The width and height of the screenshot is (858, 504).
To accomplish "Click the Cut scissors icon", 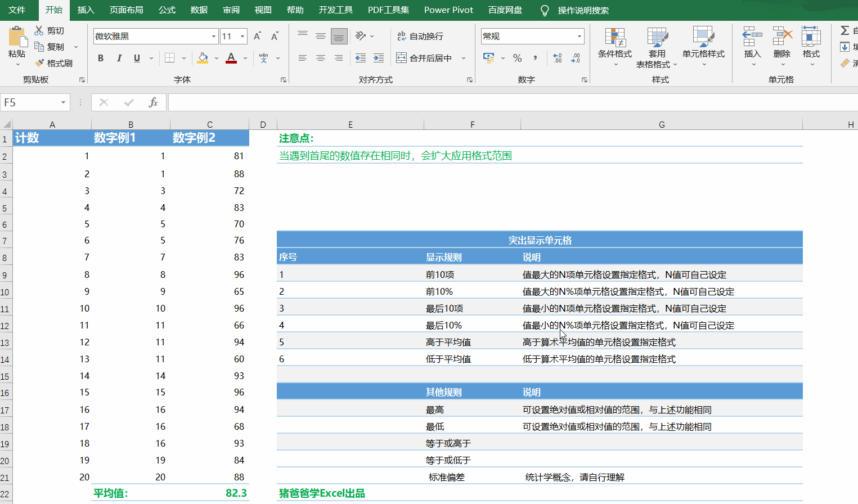I will point(39,30).
